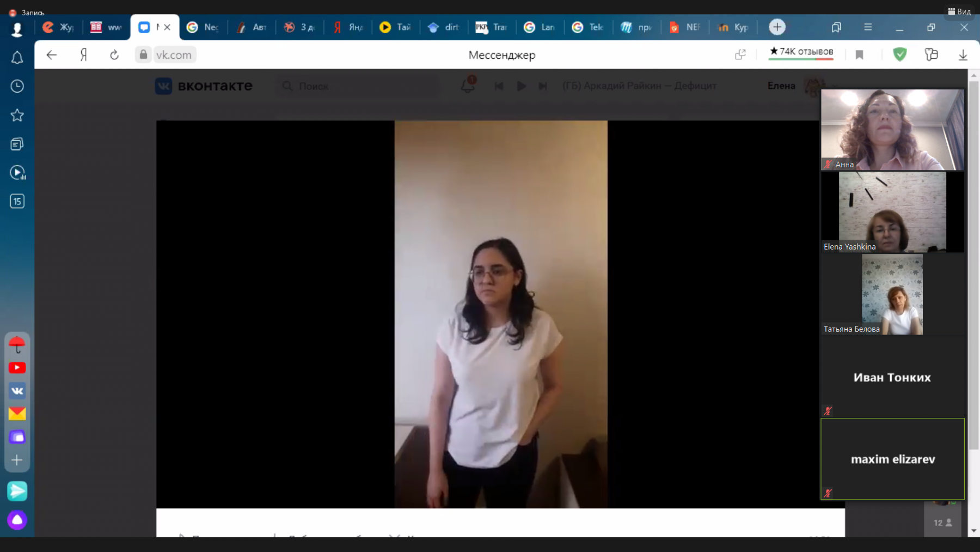Switch to the Авт tab

pos(252,27)
